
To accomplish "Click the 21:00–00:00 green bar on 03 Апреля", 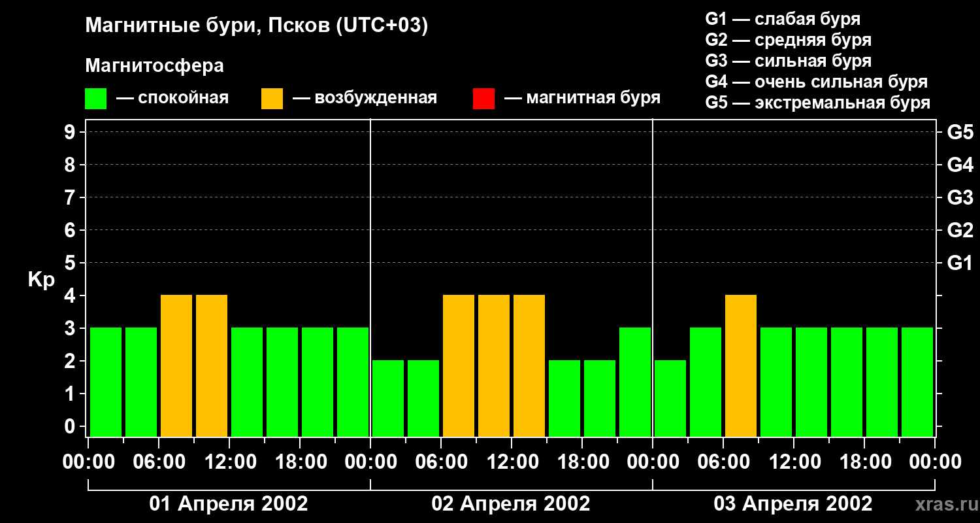I will point(917,382).
